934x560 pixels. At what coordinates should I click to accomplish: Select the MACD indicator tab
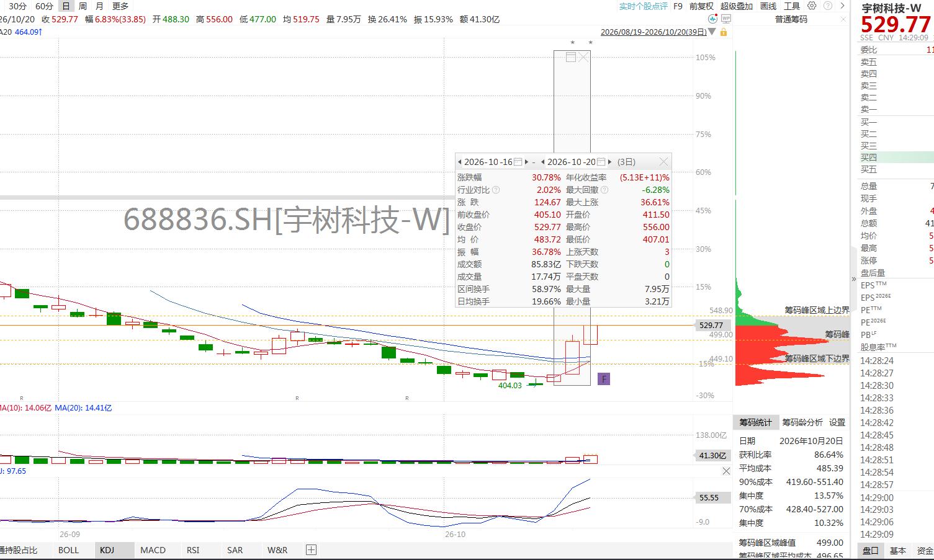(153, 549)
